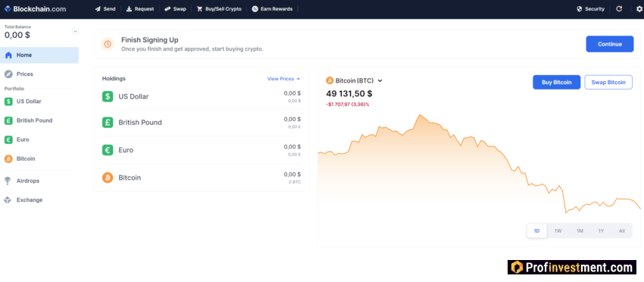Click the Bitcoin price chart line
644x282 pixels.
pos(479,164)
